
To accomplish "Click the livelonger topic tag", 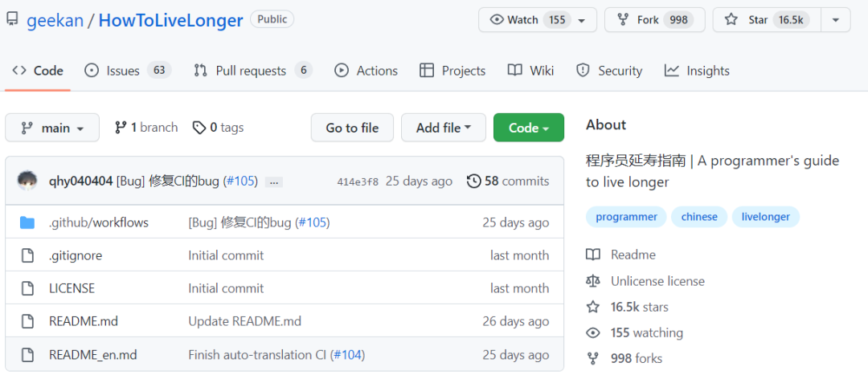I will [x=765, y=217].
